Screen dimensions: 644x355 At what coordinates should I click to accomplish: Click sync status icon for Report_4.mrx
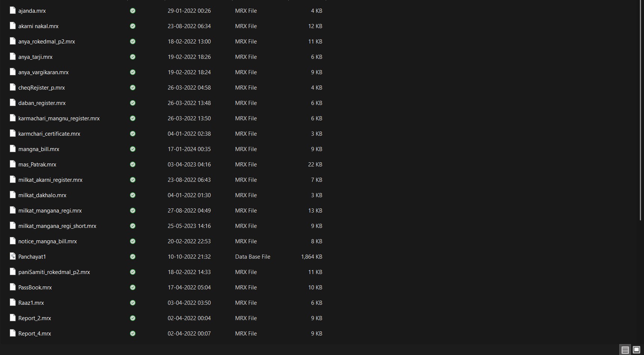133,334
